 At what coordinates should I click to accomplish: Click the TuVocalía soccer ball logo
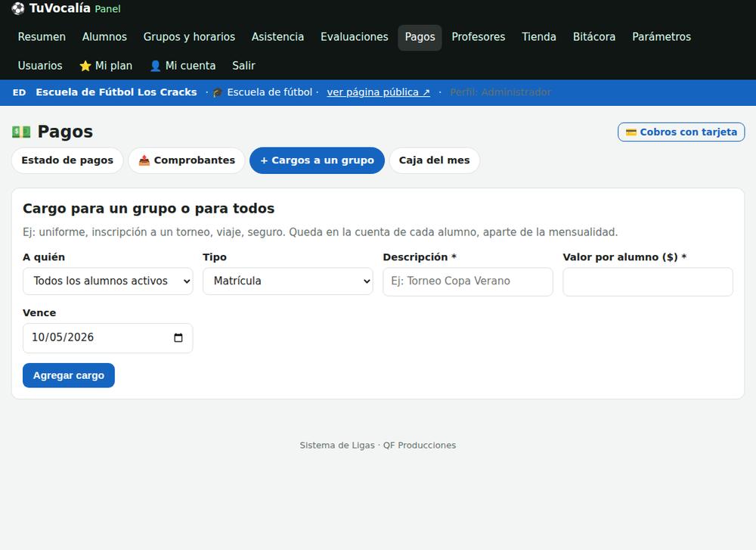tap(18, 8)
